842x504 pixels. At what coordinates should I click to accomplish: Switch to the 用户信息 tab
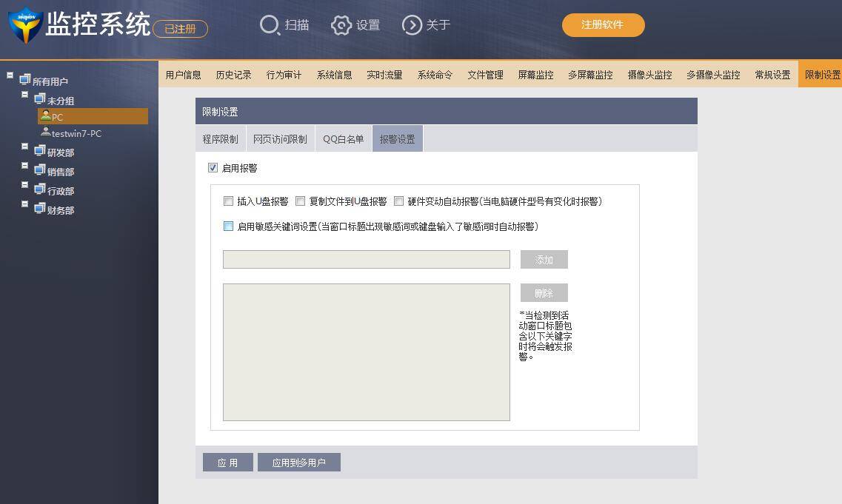click(x=183, y=75)
